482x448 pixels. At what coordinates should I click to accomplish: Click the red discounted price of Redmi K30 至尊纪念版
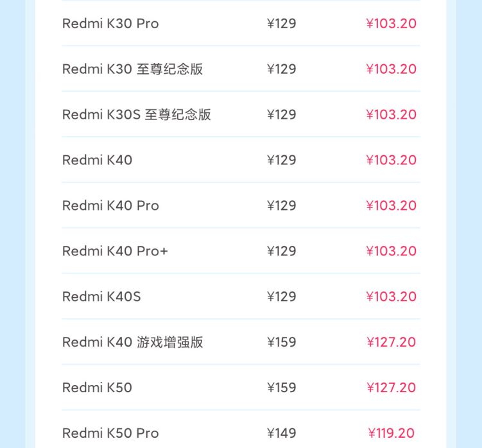coord(391,69)
